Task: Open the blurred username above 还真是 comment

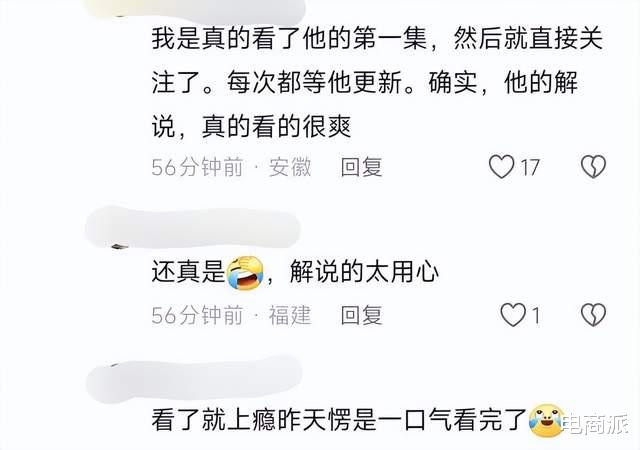Action: (193, 228)
